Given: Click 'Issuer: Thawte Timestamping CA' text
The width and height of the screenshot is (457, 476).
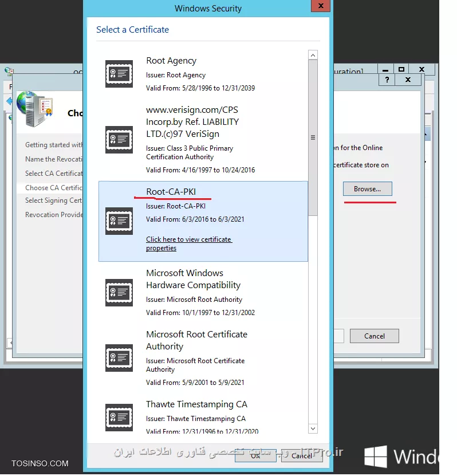Looking at the screenshot, I should (x=196, y=419).
